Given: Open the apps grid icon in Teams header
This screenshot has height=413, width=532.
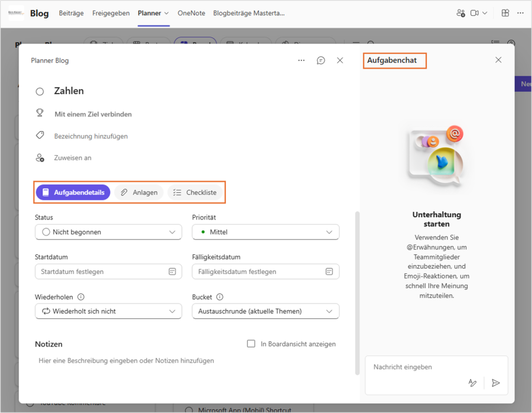Looking at the screenshot, I should tap(505, 12).
